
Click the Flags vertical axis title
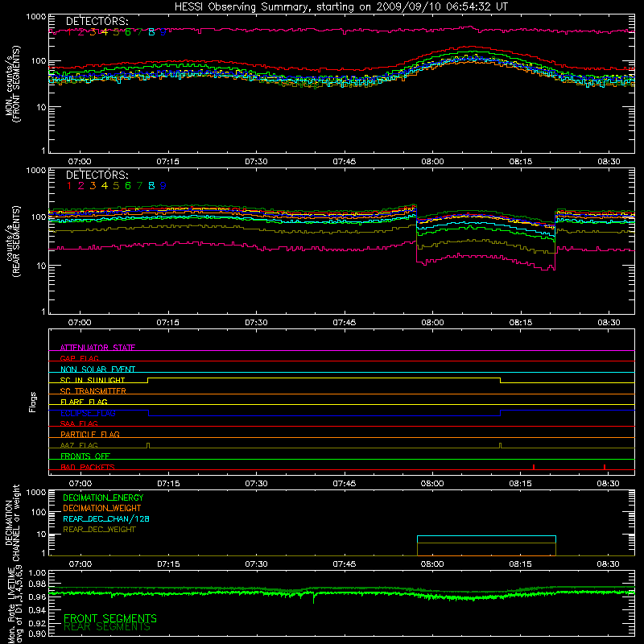click(x=33, y=402)
